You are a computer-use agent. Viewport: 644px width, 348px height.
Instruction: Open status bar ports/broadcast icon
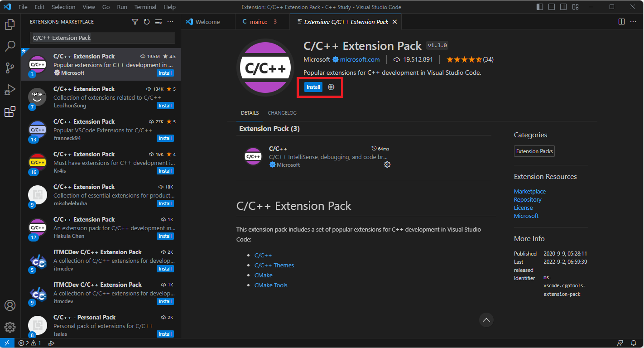(x=51, y=343)
